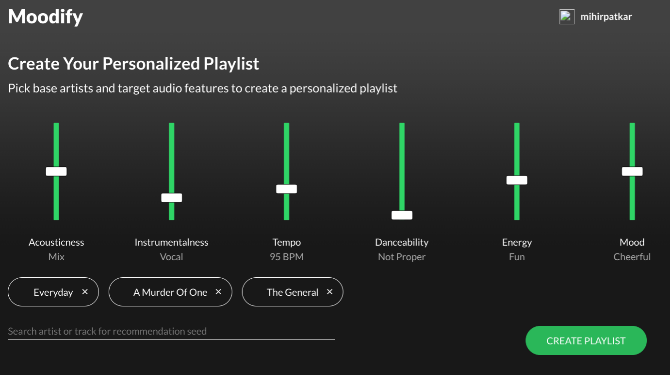Click the Acousticness slider handle

pos(56,171)
